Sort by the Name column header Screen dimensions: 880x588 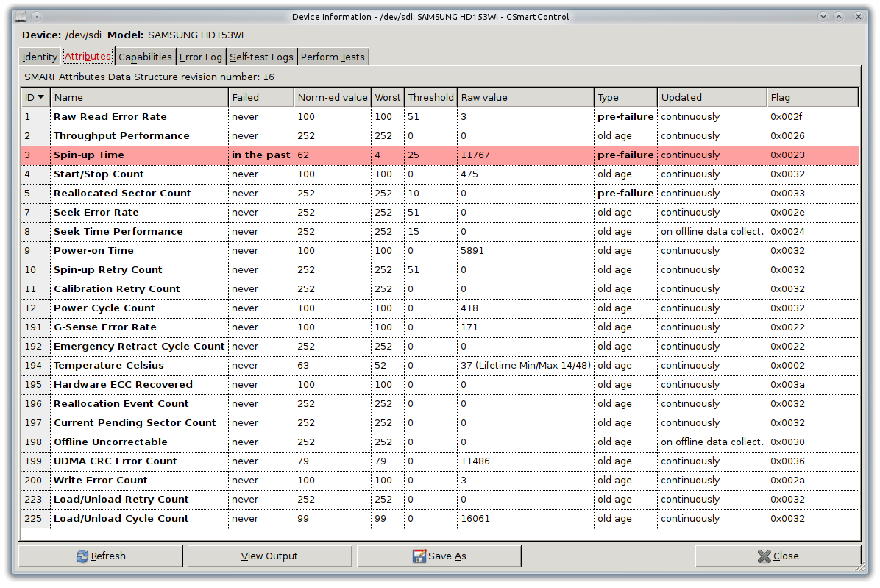pyautogui.click(x=139, y=97)
